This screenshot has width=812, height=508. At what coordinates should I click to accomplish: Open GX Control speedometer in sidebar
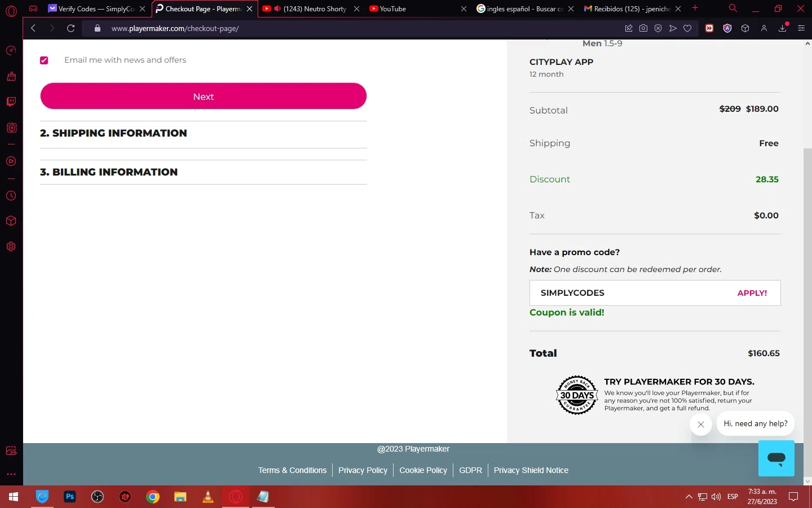click(11, 51)
